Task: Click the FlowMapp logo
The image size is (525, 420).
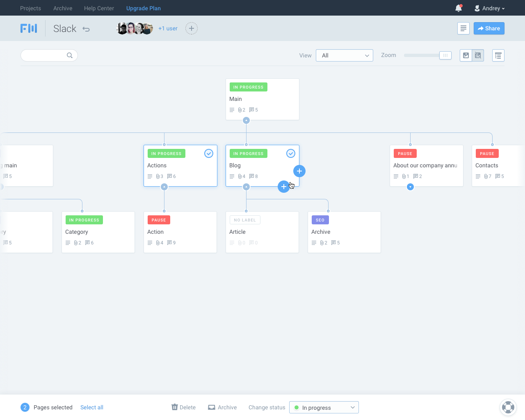Action: tap(29, 28)
